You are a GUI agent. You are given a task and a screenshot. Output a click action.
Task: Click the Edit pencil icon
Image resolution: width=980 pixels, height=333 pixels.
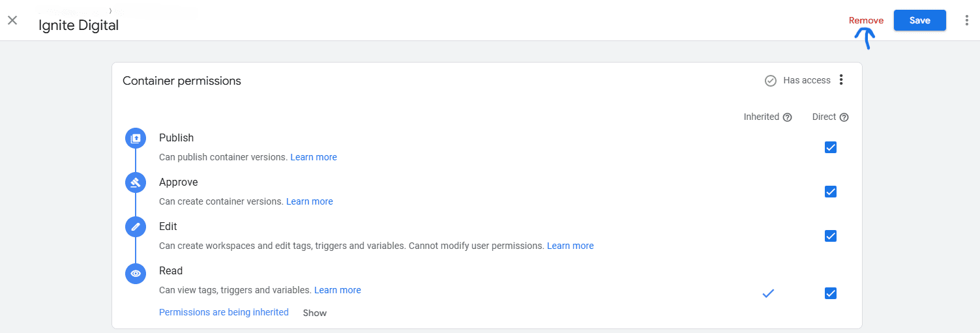(x=136, y=227)
